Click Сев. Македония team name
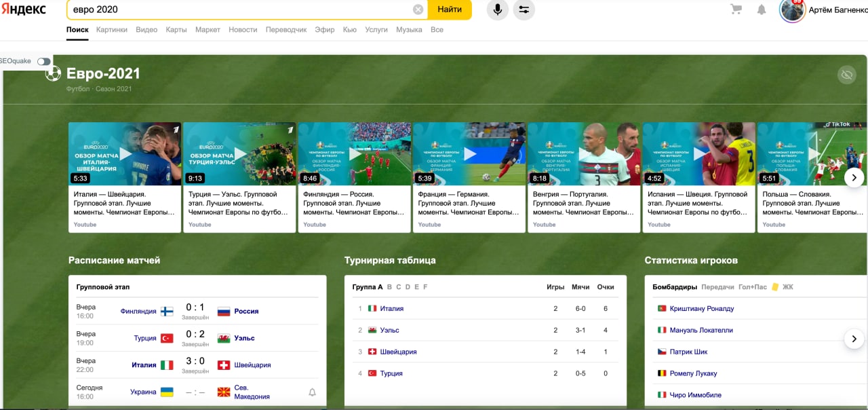This screenshot has width=868, height=410. [x=252, y=392]
